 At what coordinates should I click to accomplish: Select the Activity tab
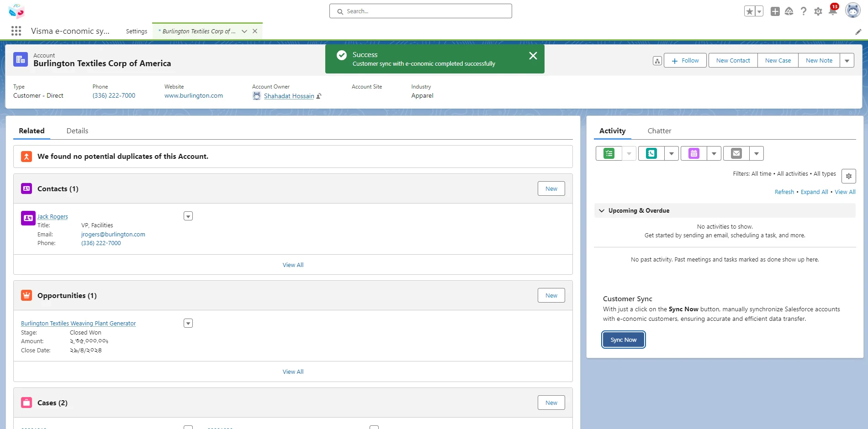click(612, 131)
